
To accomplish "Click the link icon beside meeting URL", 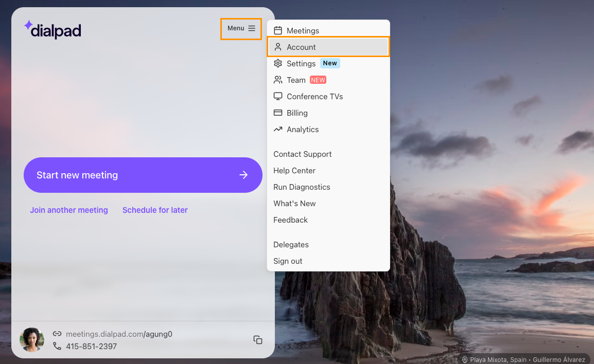I will tap(57, 334).
